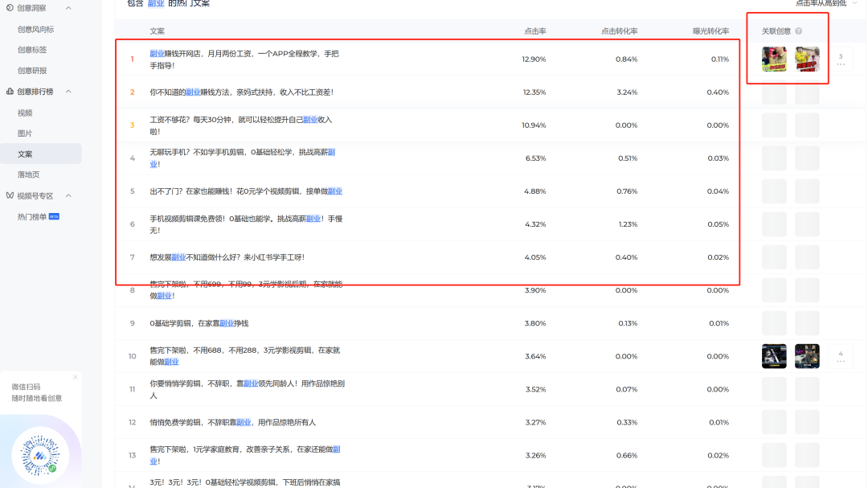Image resolution: width=868 pixels, height=488 pixels.
Task: Select the 文案 ranking item
Action: tap(41, 154)
